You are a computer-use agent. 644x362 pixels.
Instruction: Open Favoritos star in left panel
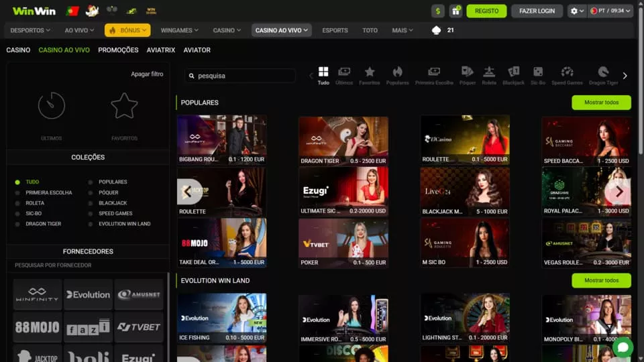click(x=124, y=106)
